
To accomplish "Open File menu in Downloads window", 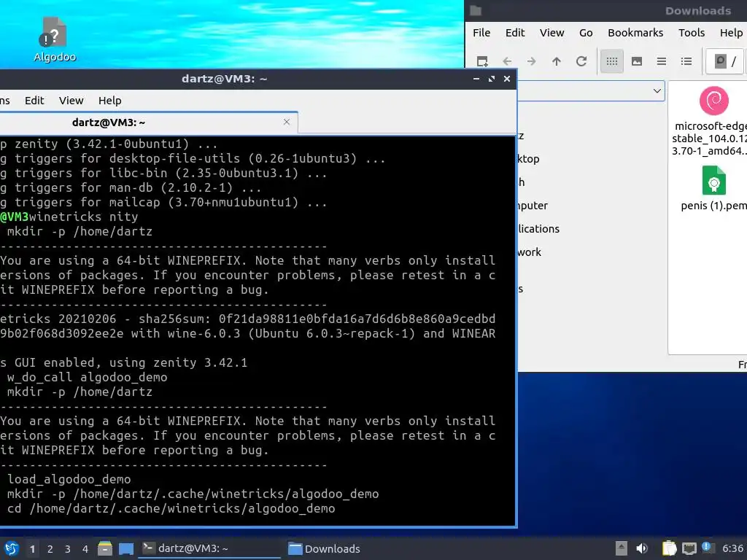I will [481, 33].
